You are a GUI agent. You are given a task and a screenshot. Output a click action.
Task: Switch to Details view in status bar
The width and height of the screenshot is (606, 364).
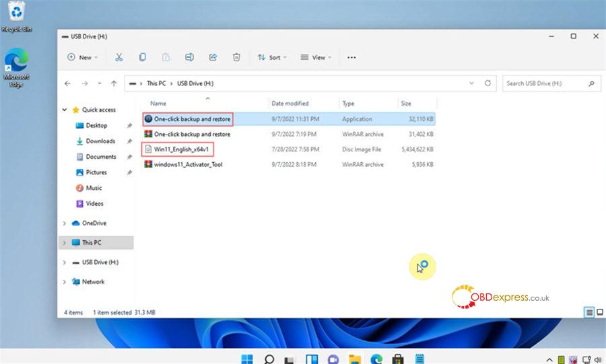[589, 312]
